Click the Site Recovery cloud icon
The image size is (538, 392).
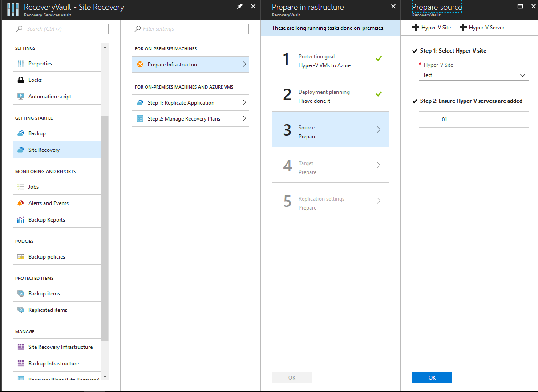[x=20, y=150]
